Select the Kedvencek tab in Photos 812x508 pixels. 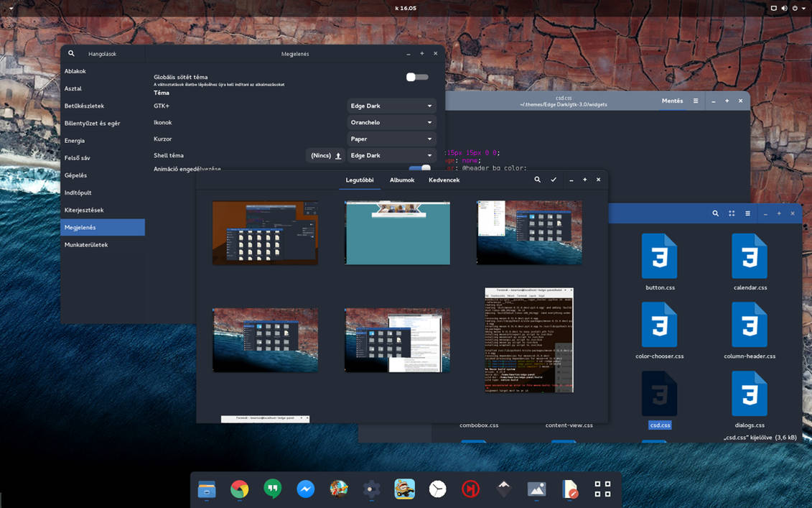444,180
